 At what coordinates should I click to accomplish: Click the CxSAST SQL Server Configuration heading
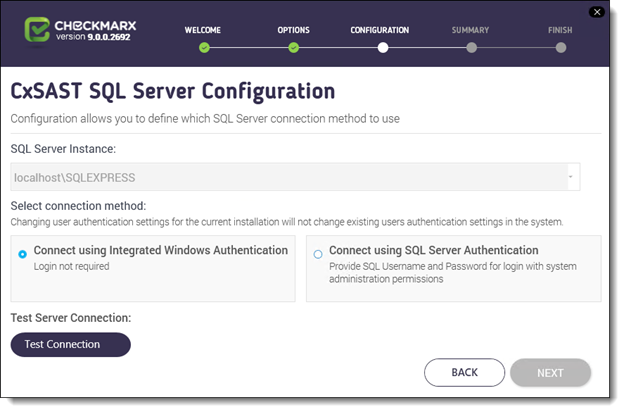(x=173, y=92)
